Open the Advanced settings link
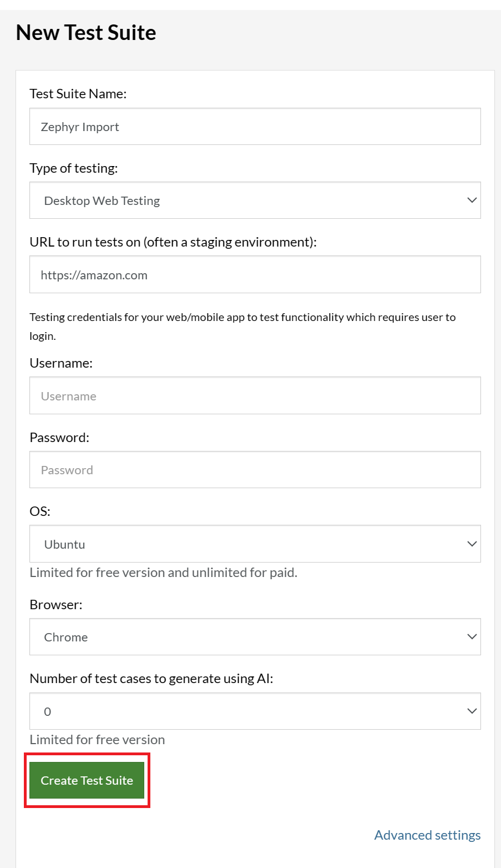The image size is (501, 868). [427, 835]
